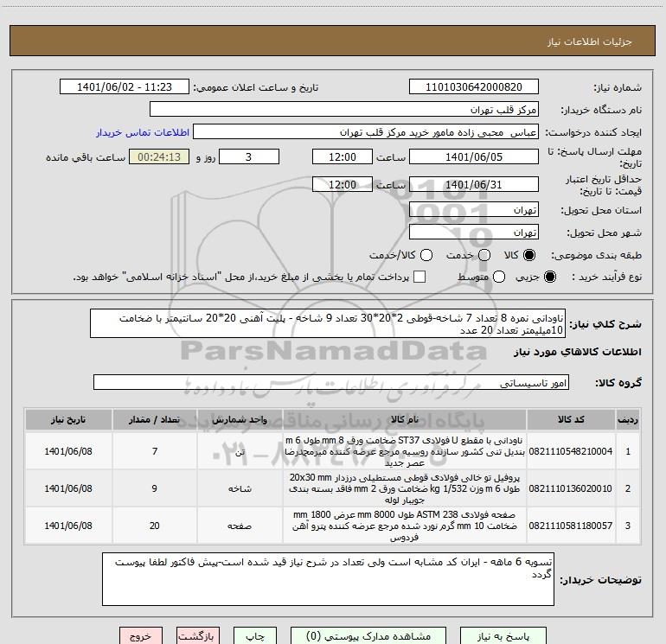Click the کد کالا column header
The width and height of the screenshot is (666, 644).
pos(571,420)
